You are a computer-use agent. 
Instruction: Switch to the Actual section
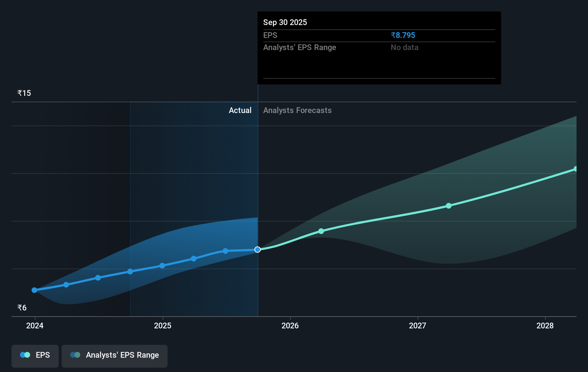tap(240, 110)
